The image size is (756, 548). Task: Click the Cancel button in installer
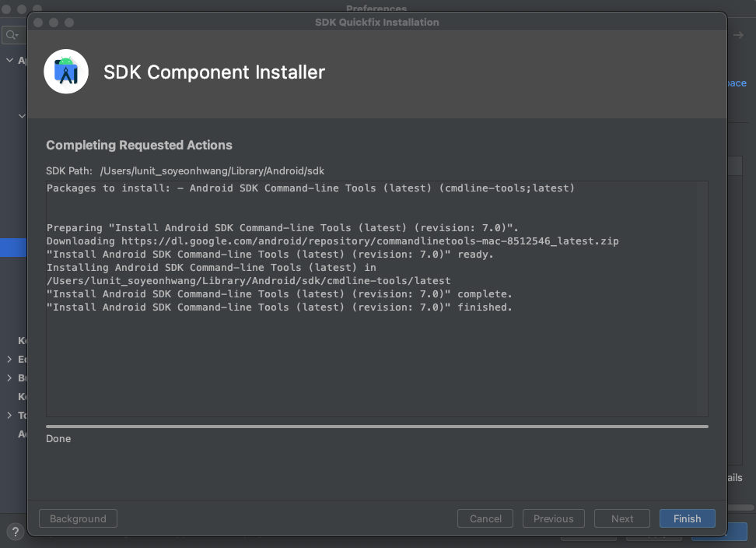pyautogui.click(x=485, y=518)
